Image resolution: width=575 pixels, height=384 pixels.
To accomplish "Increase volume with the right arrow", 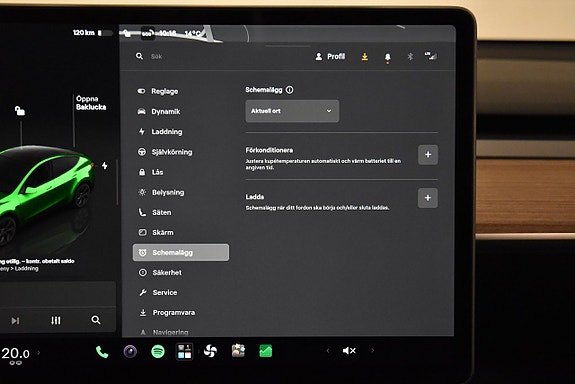I will 373,351.
